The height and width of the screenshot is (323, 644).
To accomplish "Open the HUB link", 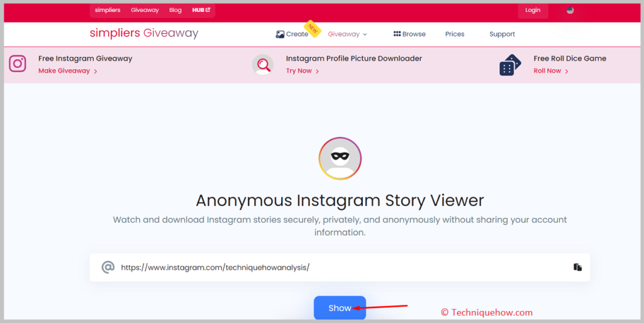I will pyautogui.click(x=201, y=10).
